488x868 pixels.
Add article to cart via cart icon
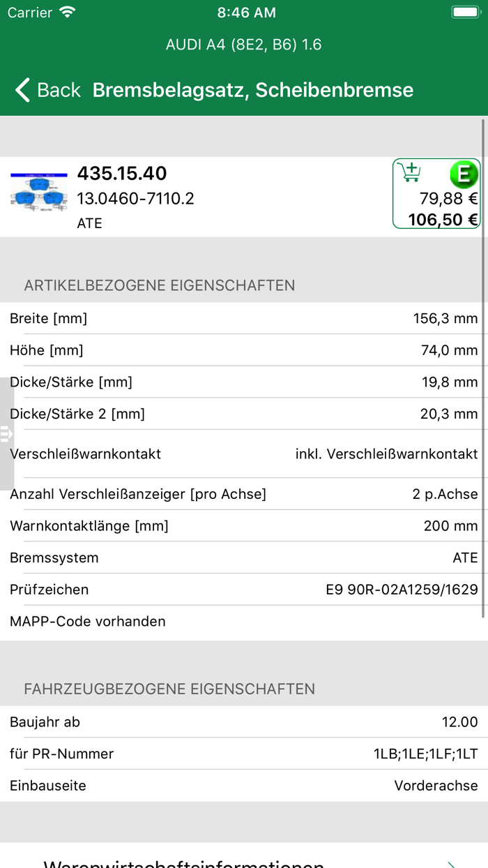click(412, 172)
